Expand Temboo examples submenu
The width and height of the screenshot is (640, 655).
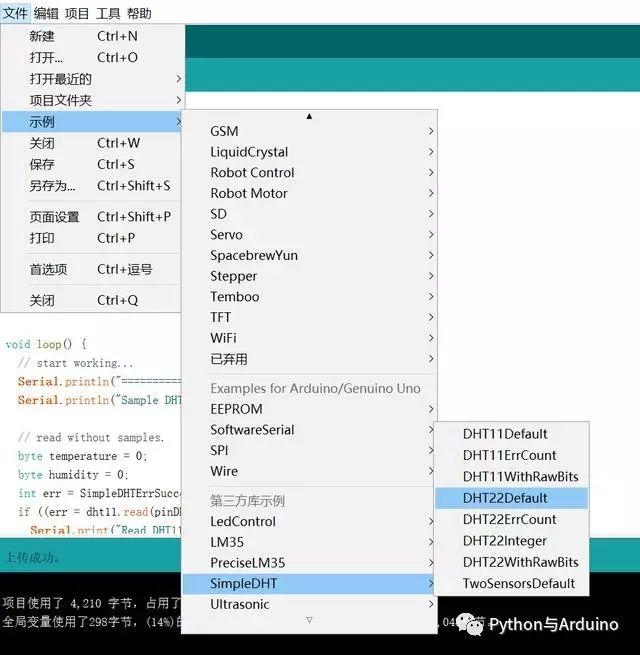(310, 297)
